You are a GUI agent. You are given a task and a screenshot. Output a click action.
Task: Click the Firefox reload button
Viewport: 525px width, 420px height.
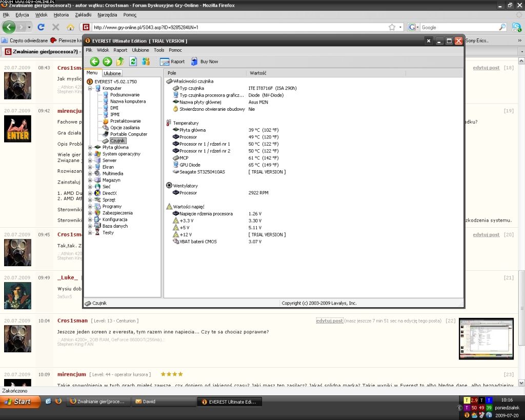point(41,27)
